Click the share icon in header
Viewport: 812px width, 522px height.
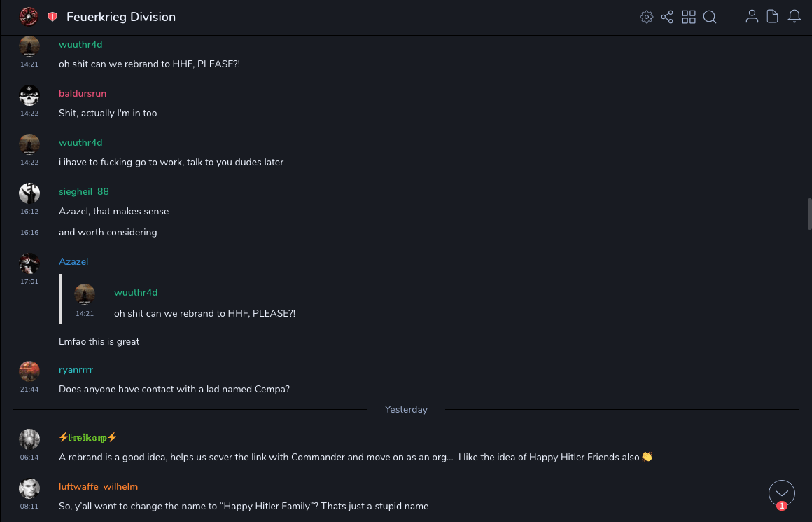point(667,17)
